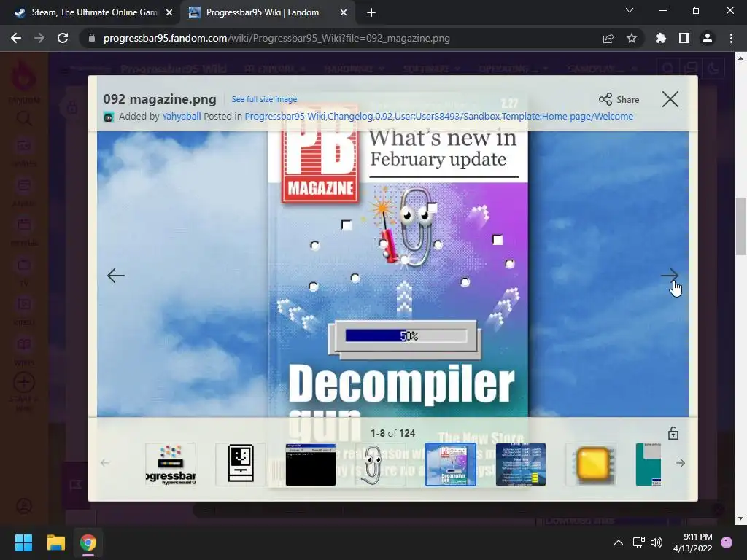Open Yahyaball's user profile link
This screenshot has width=747, height=560.
182,116
